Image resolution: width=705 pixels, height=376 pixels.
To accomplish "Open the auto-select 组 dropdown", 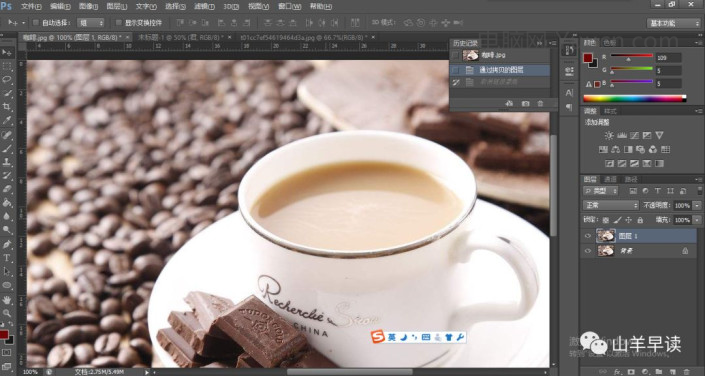I will point(91,22).
